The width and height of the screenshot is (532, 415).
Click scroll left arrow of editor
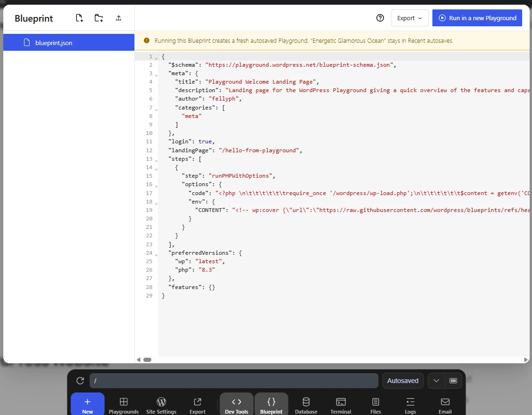[x=138, y=360]
